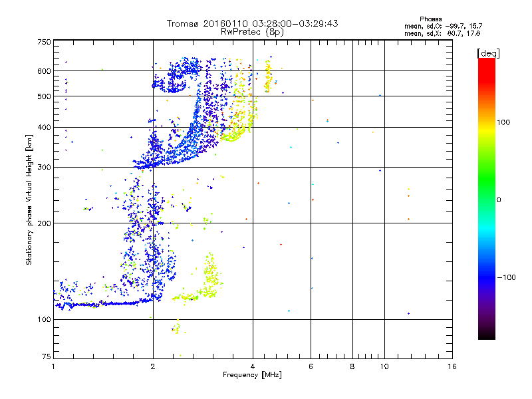Image resolution: width=532 pixels, height=399 pixels.
Task: Click the plot title 'Tromsø 20160110 03:28:00-03:29:43'
Action: tap(252, 23)
